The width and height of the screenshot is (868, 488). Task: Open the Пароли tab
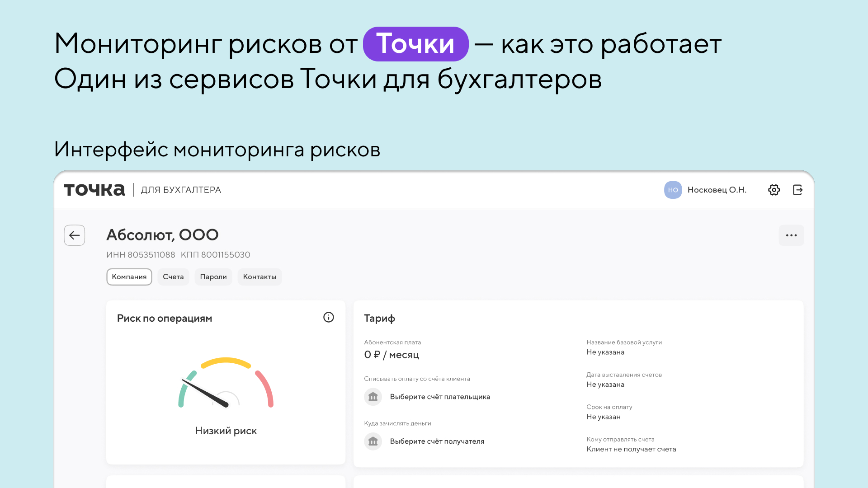pyautogui.click(x=213, y=277)
